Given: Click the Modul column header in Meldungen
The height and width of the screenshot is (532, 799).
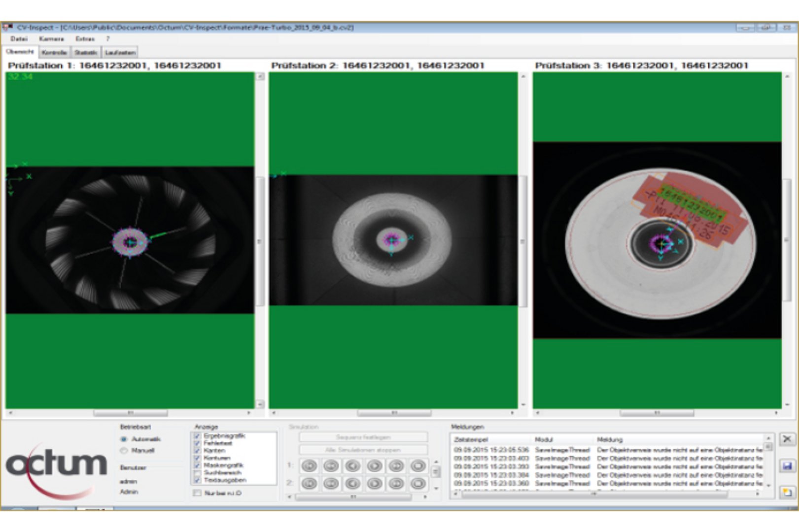Looking at the screenshot, I should (x=544, y=439).
